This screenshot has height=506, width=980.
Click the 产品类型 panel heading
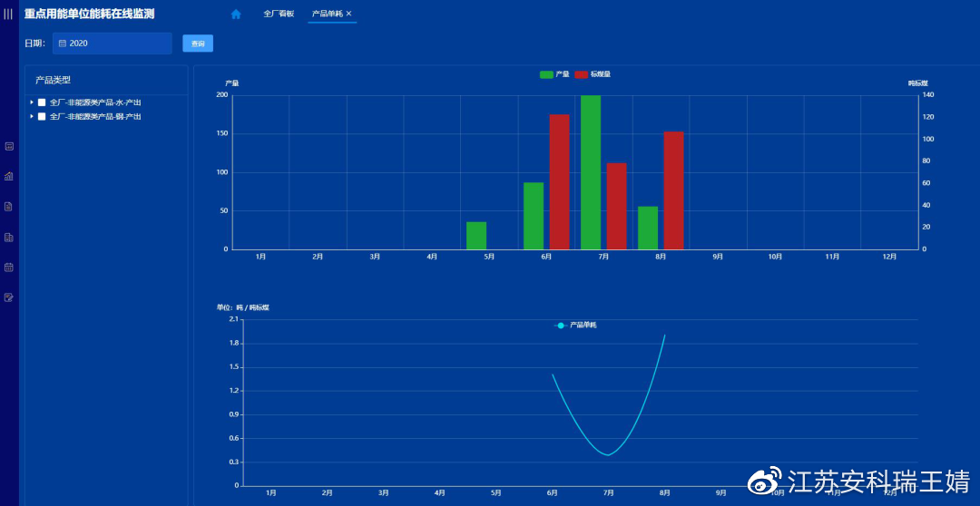tap(54, 80)
